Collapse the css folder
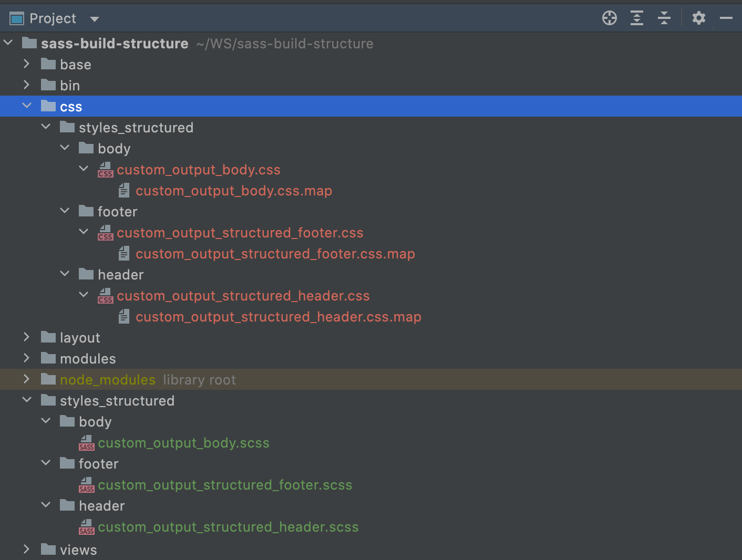The width and height of the screenshot is (742, 560). (x=27, y=105)
